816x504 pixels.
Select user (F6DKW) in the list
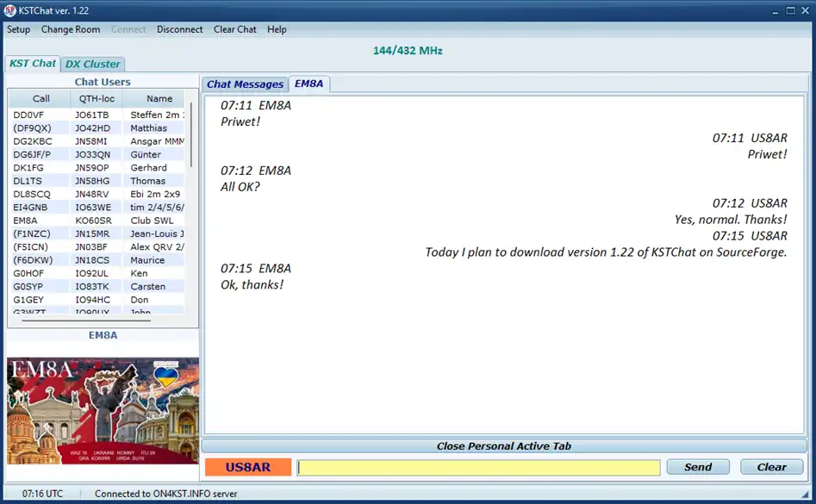tap(33, 260)
